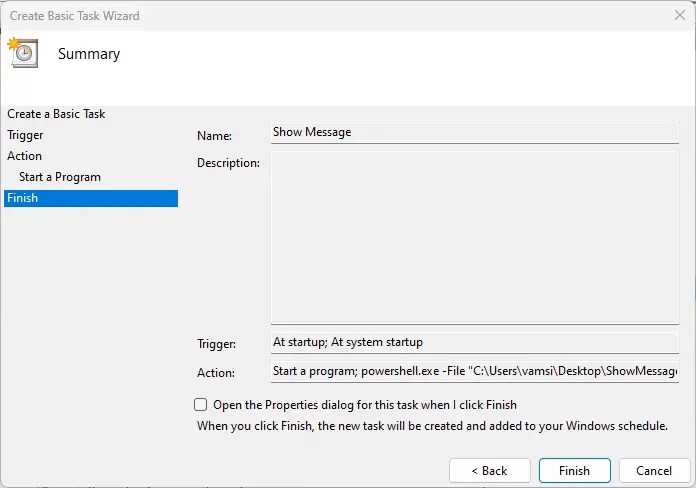
Task: Click the Summary heading text
Action: 89,54
